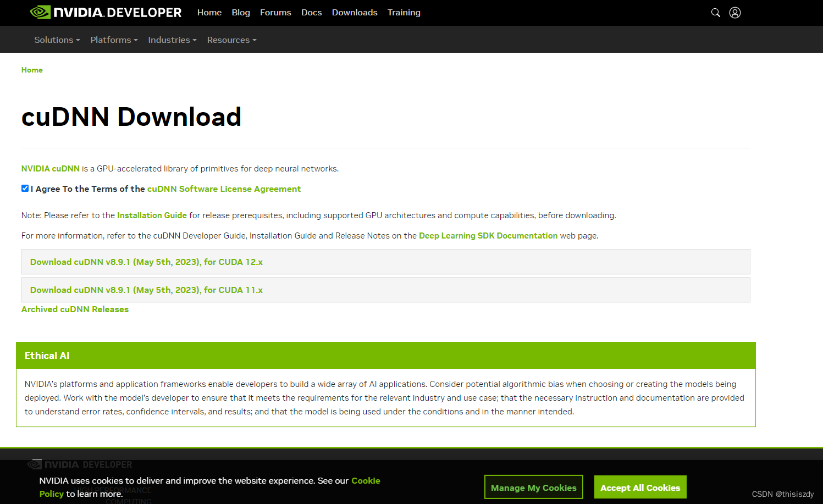Click Manage My Cookies button
823x504 pixels.
coord(534,488)
